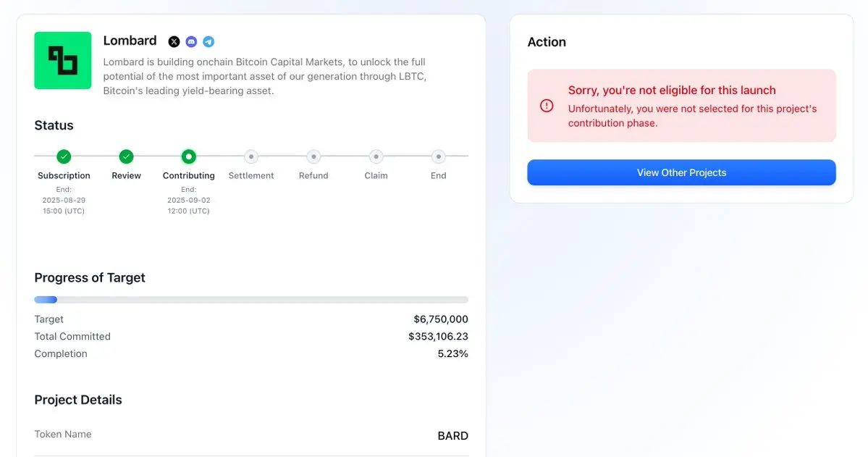The image size is (868, 457).
Task: Select the Claim step marker
Action: point(376,156)
